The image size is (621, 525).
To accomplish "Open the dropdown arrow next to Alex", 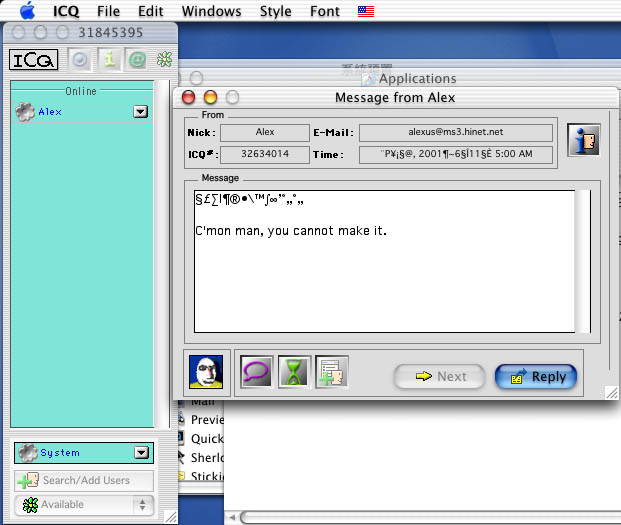I will pos(141,112).
